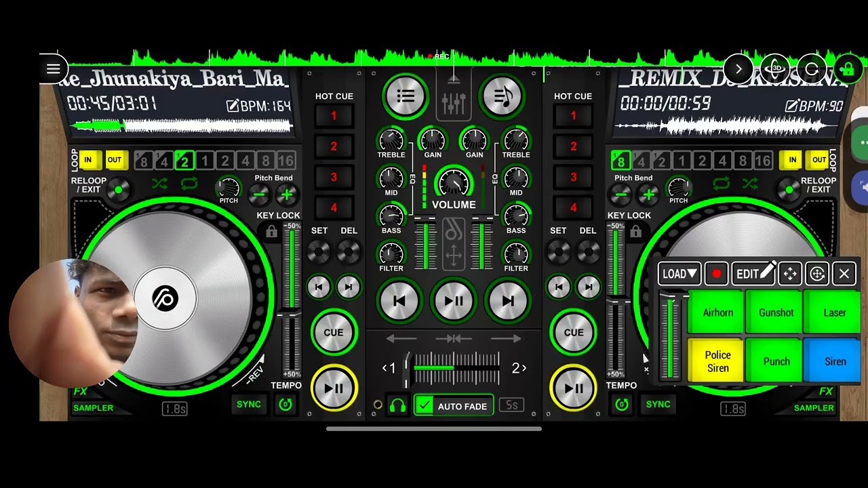
Task: Open the track list button in mixer
Action: coord(406,97)
